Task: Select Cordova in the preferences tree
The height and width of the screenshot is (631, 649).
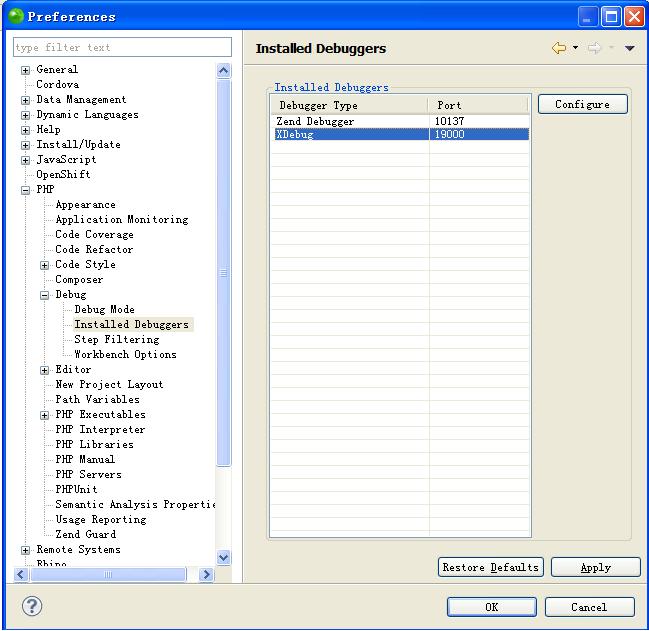Action: pos(58,84)
